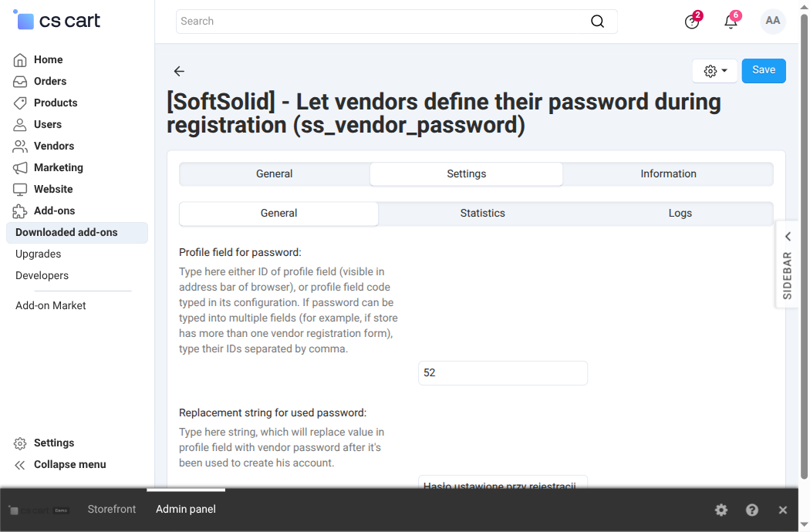
Task: Go back using the left arrow icon
Action: tap(179, 71)
